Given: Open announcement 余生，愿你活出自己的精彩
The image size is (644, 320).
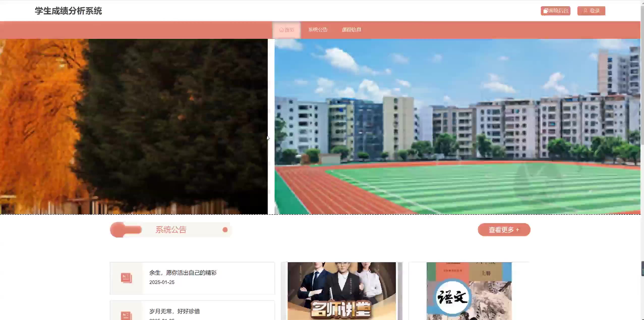Looking at the screenshot, I should click(x=183, y=273).
